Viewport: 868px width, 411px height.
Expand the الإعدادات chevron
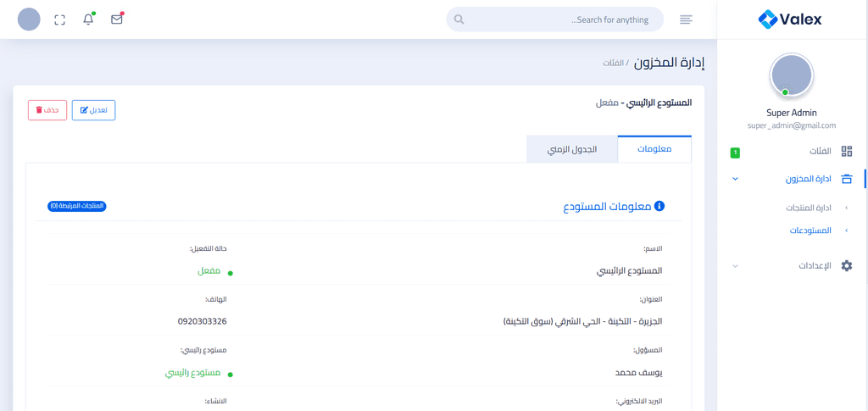point(735,266)
